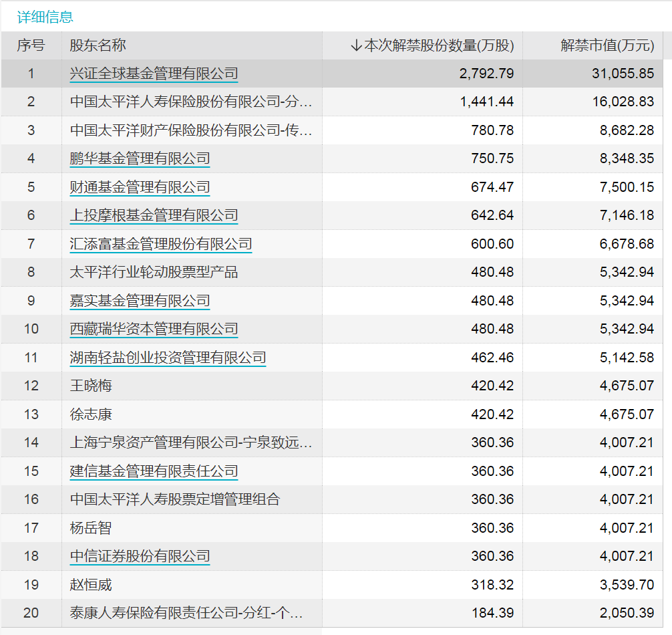672x635 pixels.
Task: Click market value 3,539.70
Action: pyautogui.click(x=627, y=584)
